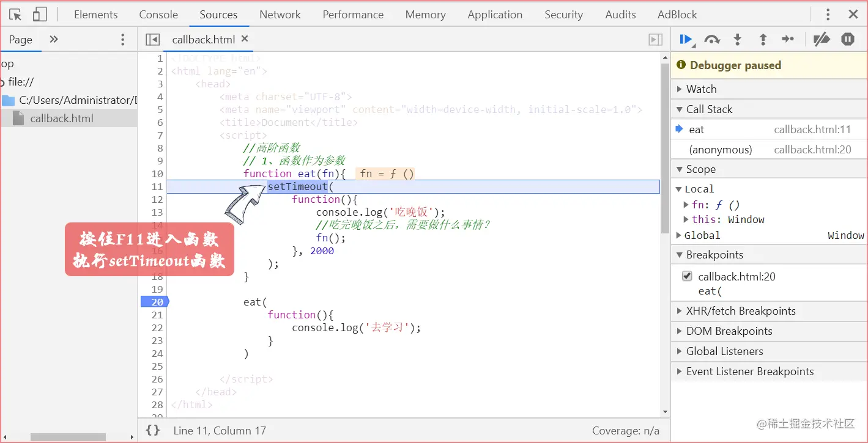Screen dimensions: 868x443
Task: Click the console.log('去学习') code line
Action: [357, 328]
